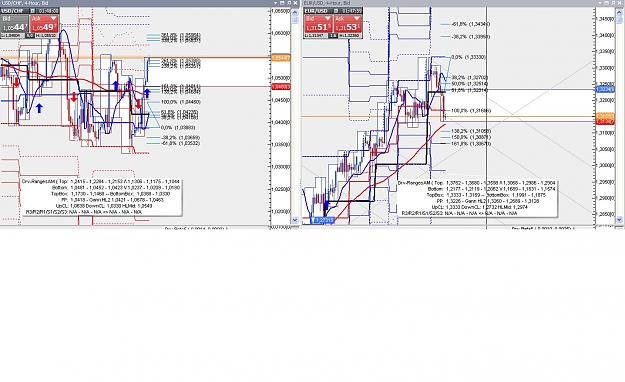The image size is (625, 382).
Task: Restore the USD/CHF chart window
Action: click(289, 3)
